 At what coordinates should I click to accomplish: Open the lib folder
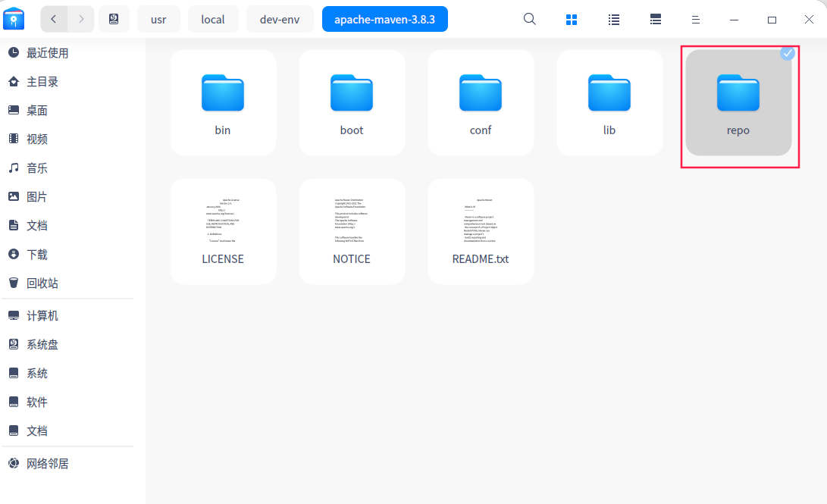pyautogui.click(x=609, y=102)
